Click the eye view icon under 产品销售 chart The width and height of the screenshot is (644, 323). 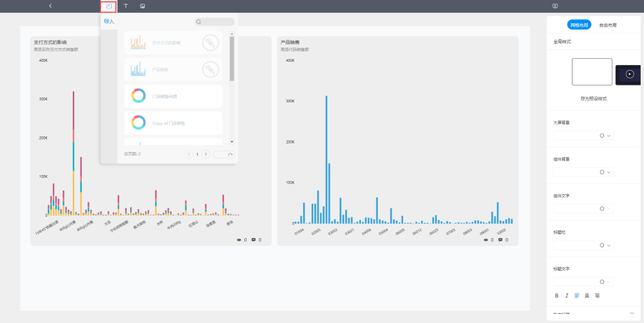click(x=486, y=240)
